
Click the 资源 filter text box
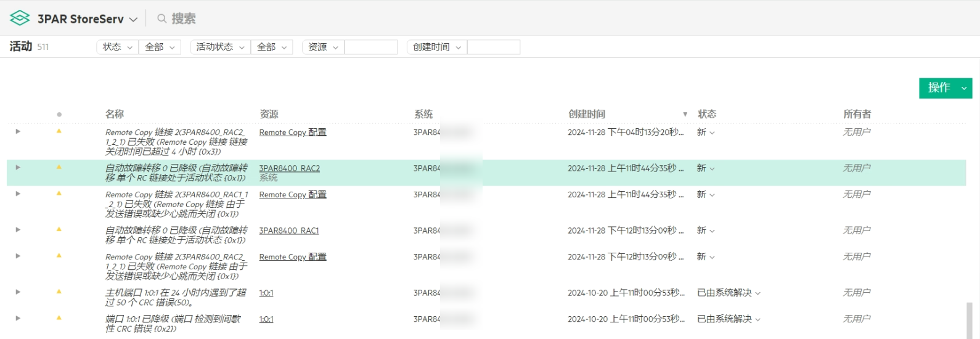(x=371, y=47)
